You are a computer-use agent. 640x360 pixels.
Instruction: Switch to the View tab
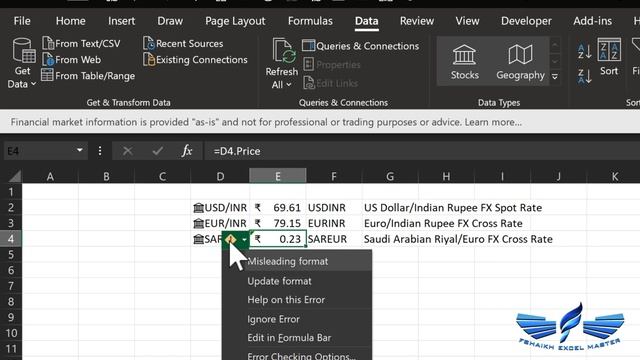[x=467, y=21]
